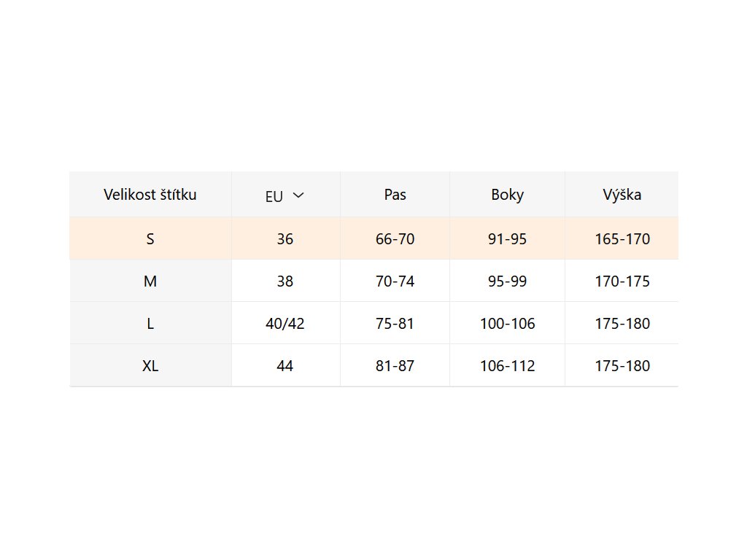Select the XL size row label
This screenshot has height=560, width=747.
point(150,365)
